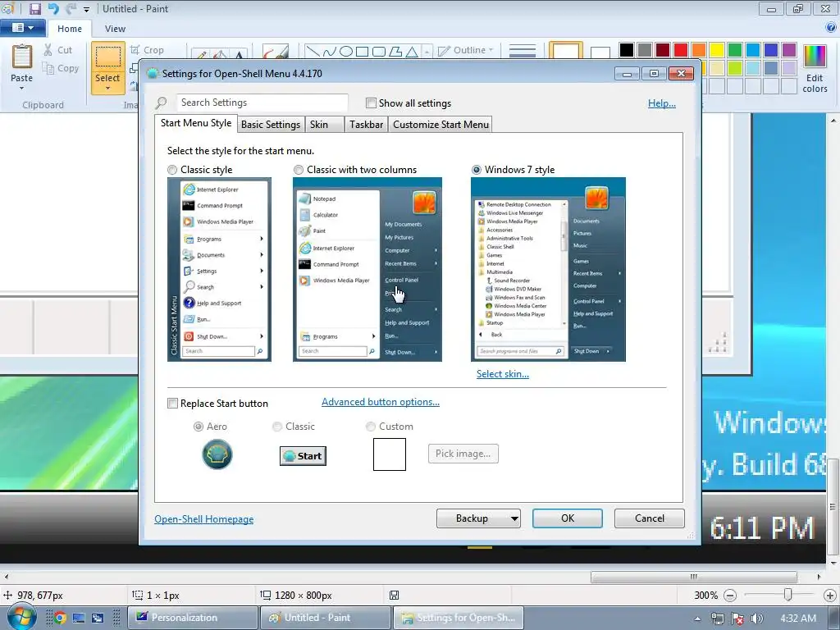Pick the red color swatch in Paint palette
Viewport: 840px width, 630px height.
(x=681, y=50)
